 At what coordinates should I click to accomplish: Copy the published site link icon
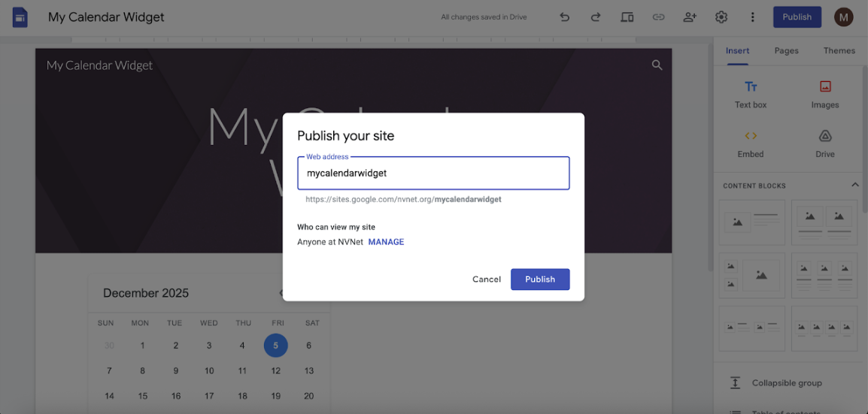click(x=658, y=17)
